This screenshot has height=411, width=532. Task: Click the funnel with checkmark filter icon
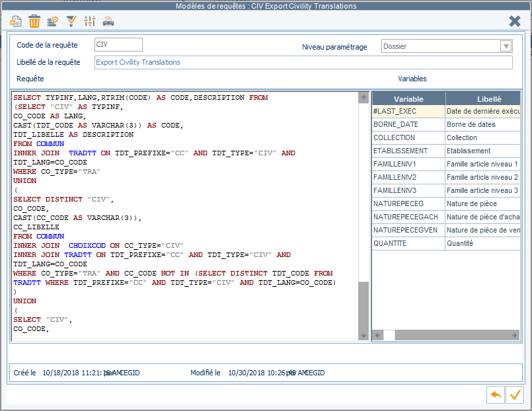coord(71,21)
